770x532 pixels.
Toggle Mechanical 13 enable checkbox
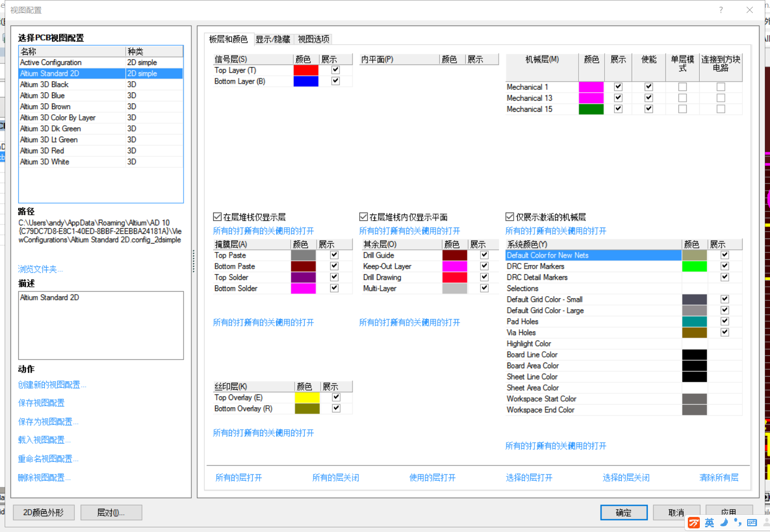(649, 98)
